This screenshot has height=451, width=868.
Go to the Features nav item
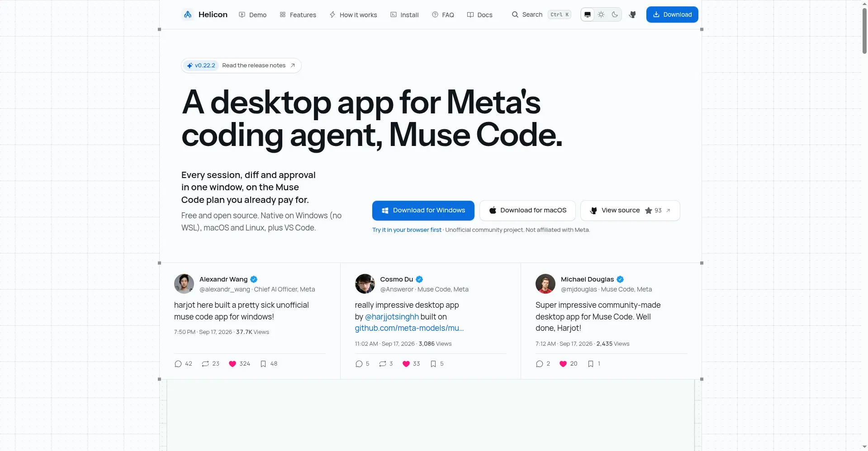[298, 15]
